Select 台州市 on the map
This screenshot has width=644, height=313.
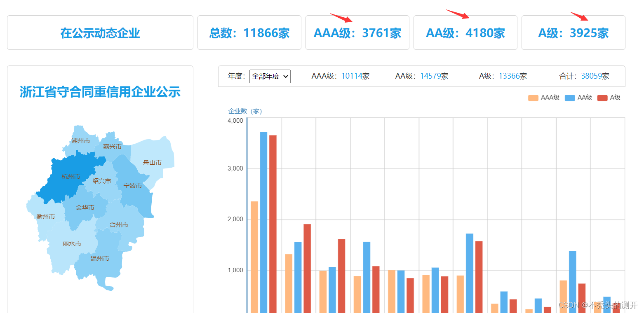pos(119,225)
